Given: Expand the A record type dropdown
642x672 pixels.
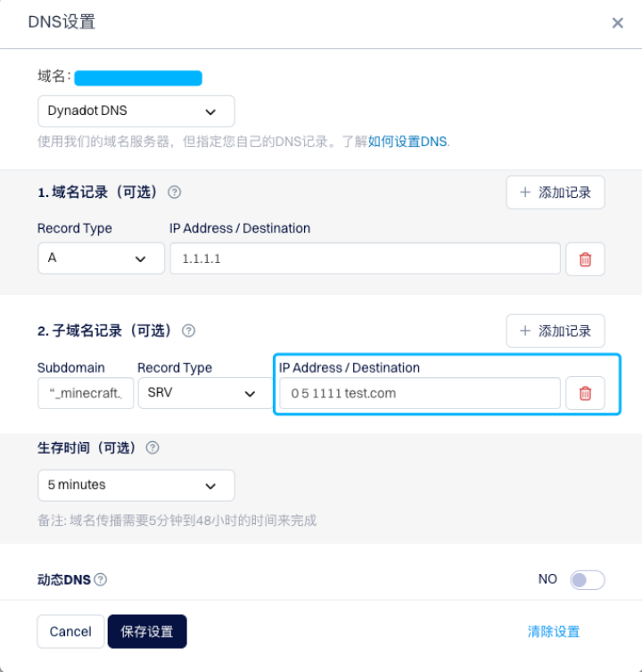Looking at the screenshot, I should click(x=101, y=258).
